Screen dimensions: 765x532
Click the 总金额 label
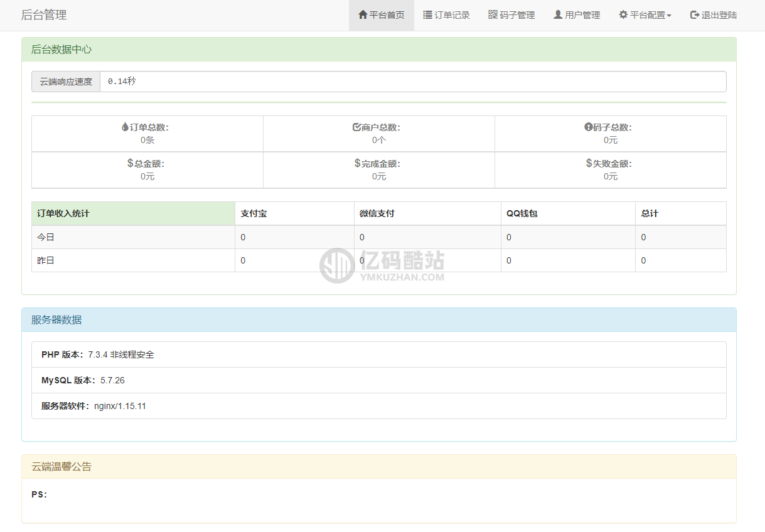pyautogui.click(x=149, y=164)
